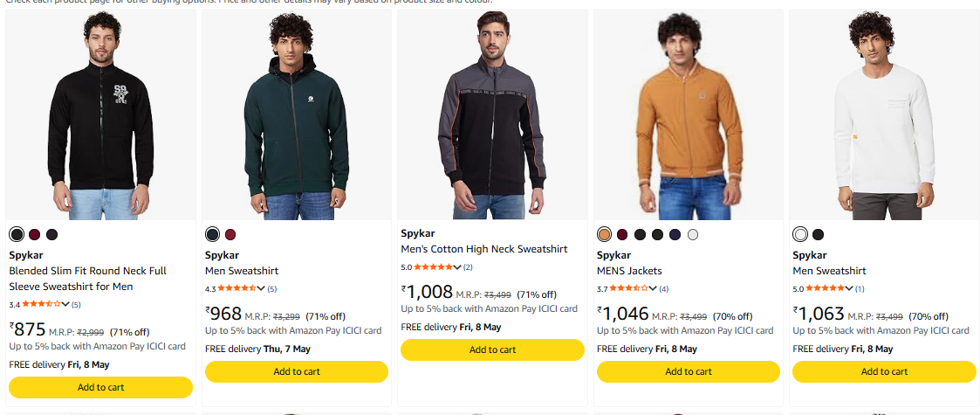Select maroon swatch on the ₹875 sweatshirt
Viewport: 980px width, 415px height.
coord(34,235)
